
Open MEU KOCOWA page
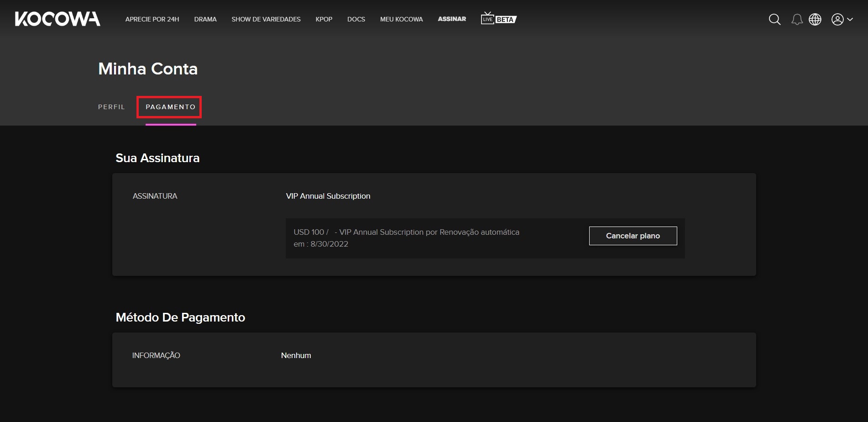tap(402, 19)
